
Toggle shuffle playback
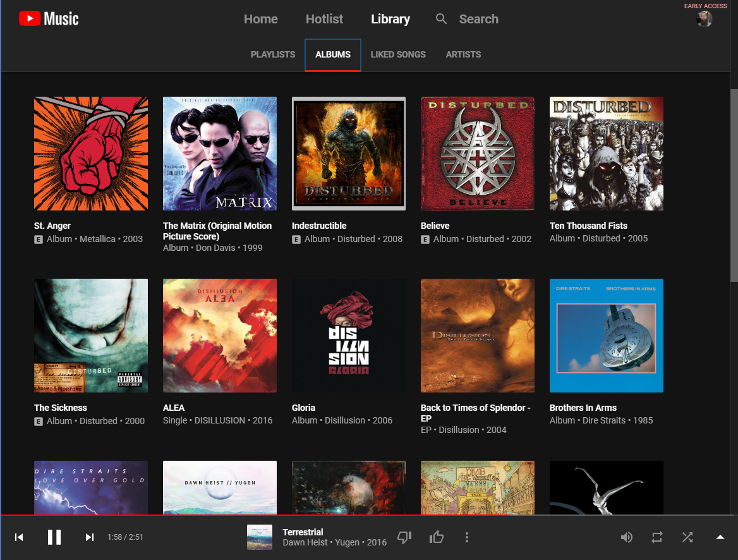[x=687, y=537]
